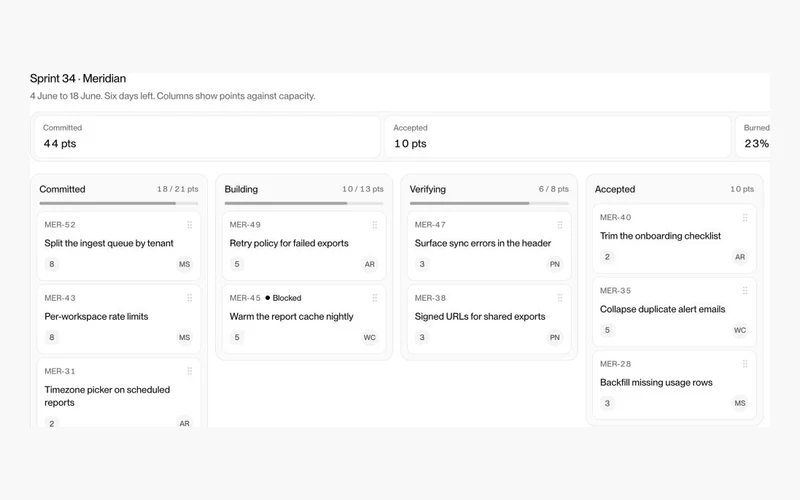800x500 pixels.
Task: Click the Accepted column header title
Action: point(615,189)
